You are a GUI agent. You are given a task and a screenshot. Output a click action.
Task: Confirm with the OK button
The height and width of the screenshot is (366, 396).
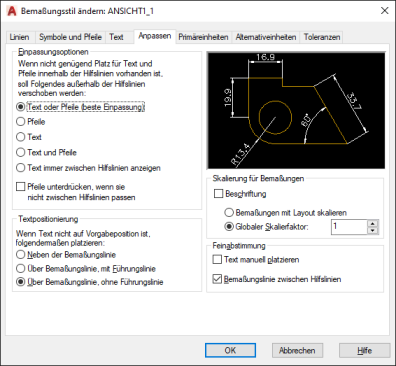230,350
